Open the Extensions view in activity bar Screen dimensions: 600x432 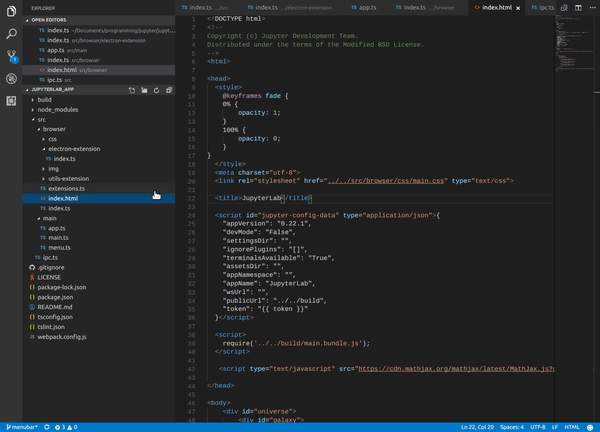(x=11, y=101)
